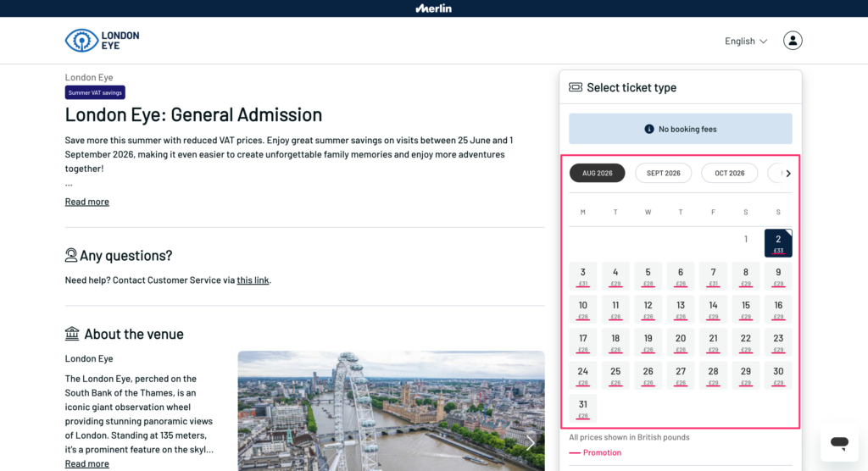Pick August 28 on calendar
The width and height of the screenshot is (868, 471).
[x=713, y=376]
